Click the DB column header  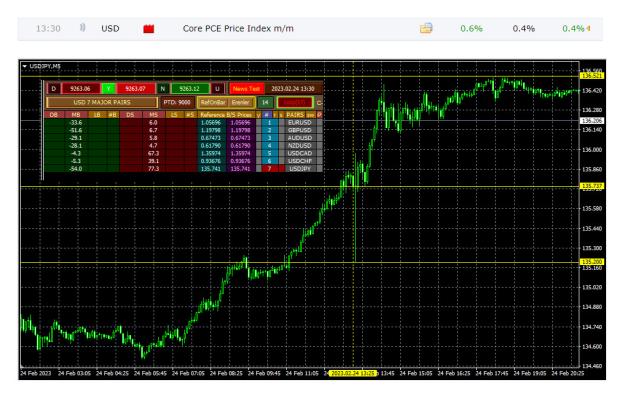pos(53,115)
